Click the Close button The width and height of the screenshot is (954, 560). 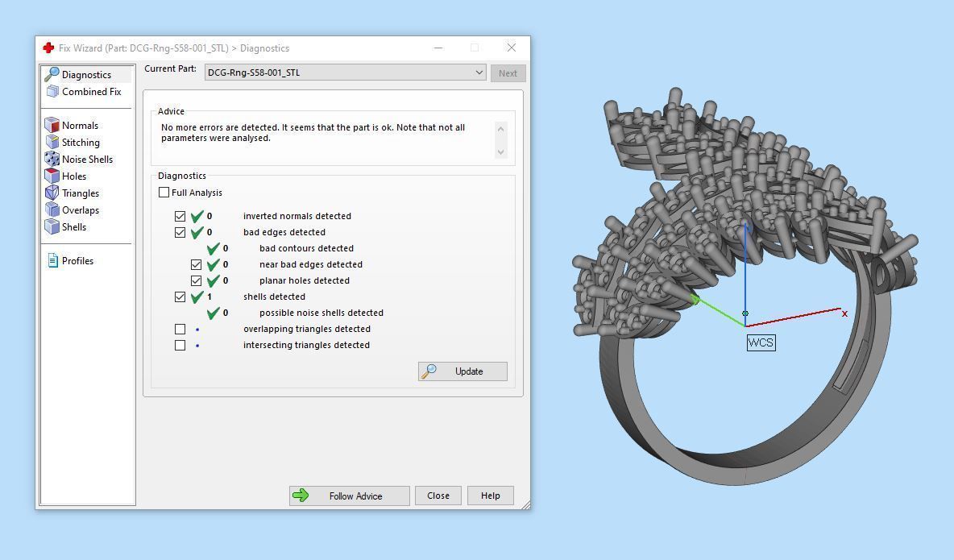pyautogui.click(x=438, y=496)
